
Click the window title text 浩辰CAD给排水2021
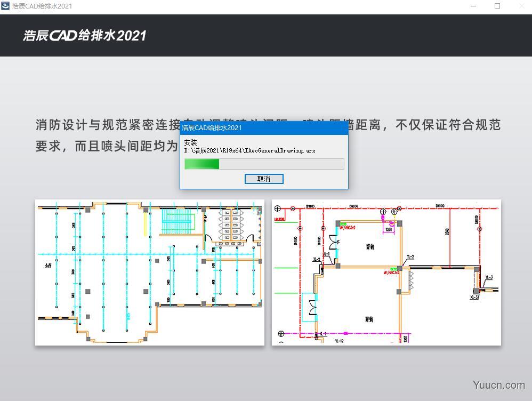(42, 6)
